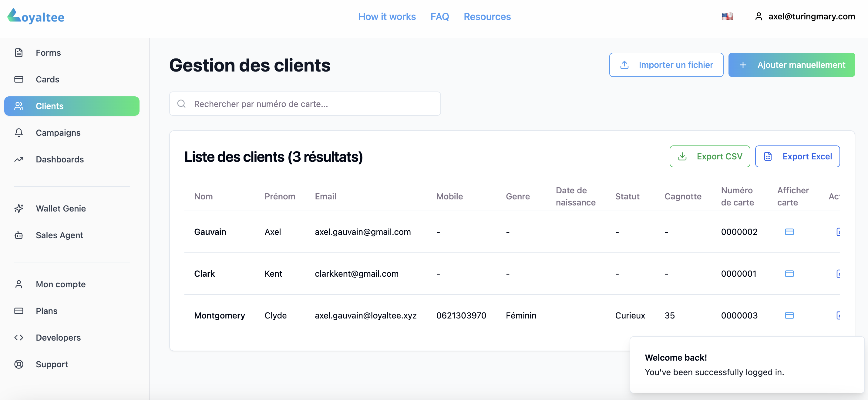Screen dimensions: 868x400
Task: Open the Resources menu
Action: (x=487, y=16)
